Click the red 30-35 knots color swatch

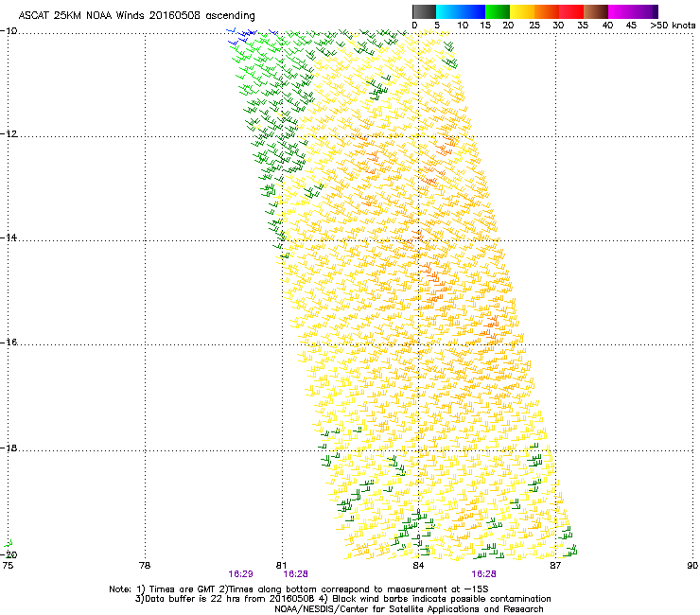[571, 11]
